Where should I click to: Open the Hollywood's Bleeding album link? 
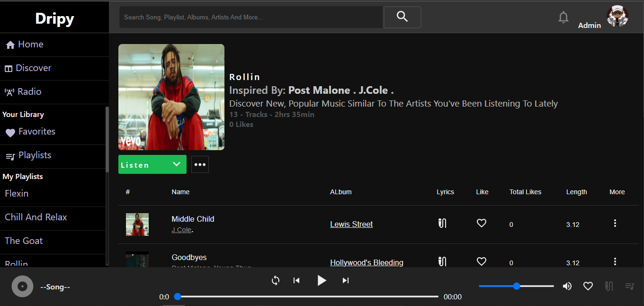(367, 262)
